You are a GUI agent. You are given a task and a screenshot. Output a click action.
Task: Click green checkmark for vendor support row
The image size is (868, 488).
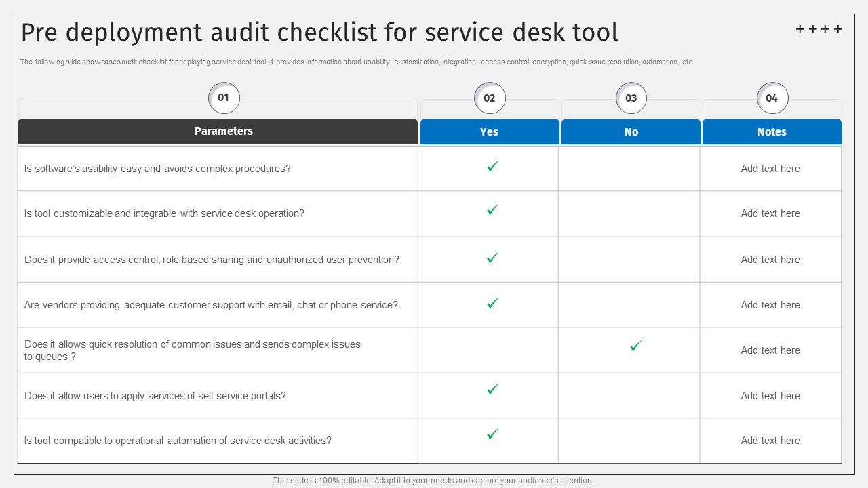[492, 303]
